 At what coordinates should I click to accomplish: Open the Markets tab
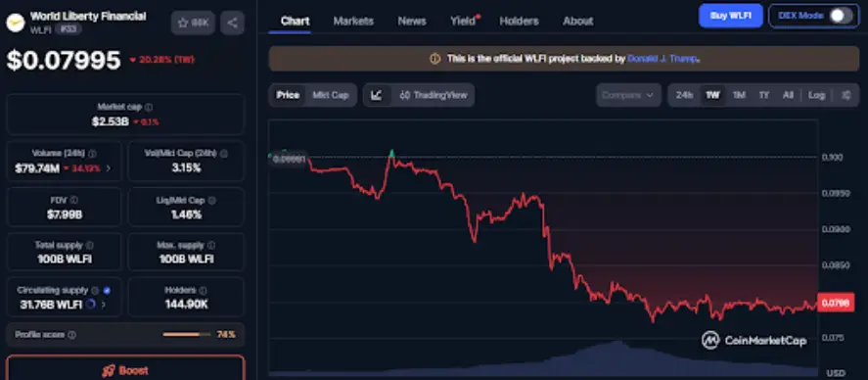[353, 21]
